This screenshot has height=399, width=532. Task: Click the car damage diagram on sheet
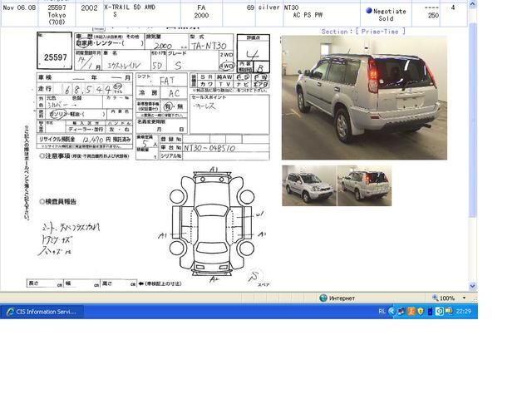point(212,224)
